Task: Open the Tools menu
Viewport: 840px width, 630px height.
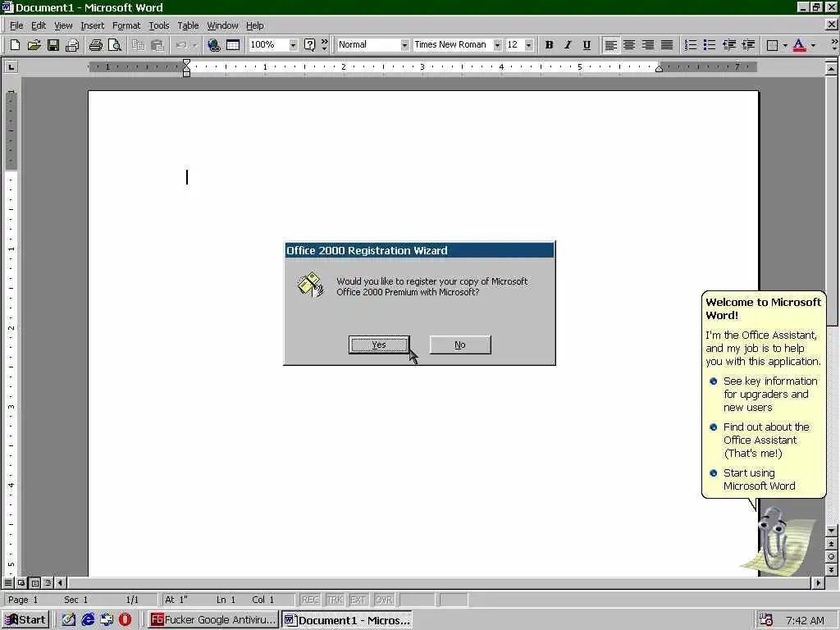Action: (x=158, y=25)
